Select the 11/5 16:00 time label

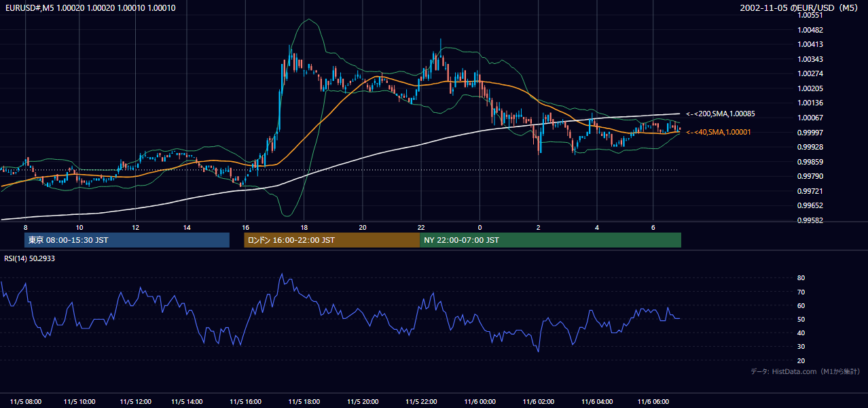click(245, 401)
